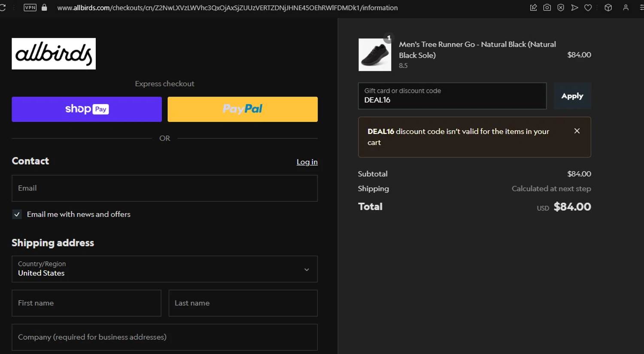644x354 pixels.
Task: Open the ad blocker shield icon
Action: pos(561,8)
